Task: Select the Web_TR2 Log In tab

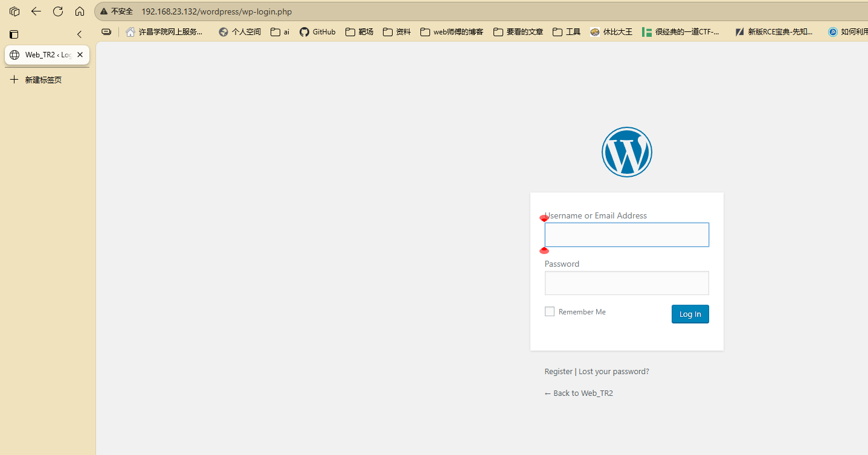Action: point(41,55)
